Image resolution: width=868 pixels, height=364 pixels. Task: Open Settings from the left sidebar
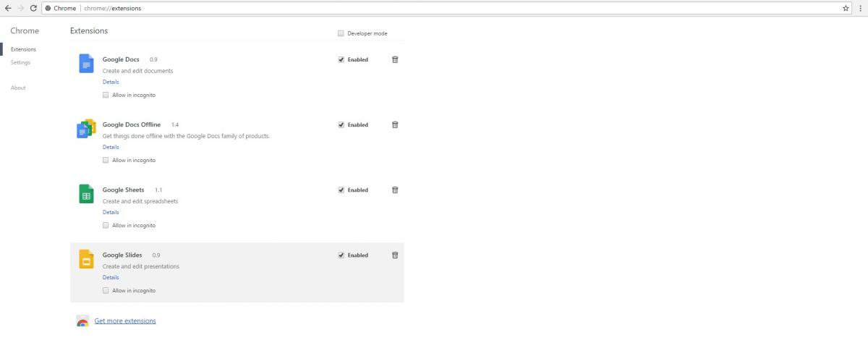[x=20, y=62]
